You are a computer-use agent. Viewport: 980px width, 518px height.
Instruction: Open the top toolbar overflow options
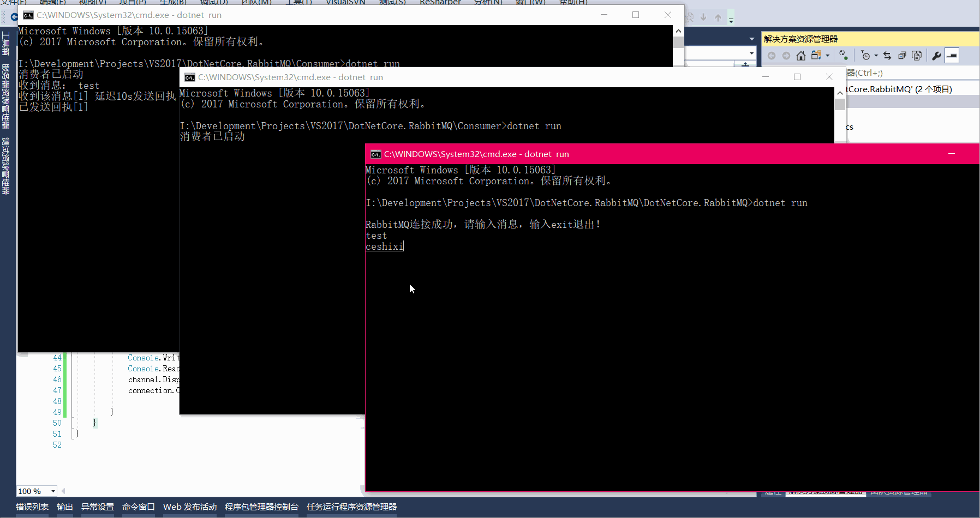[731, 20]
